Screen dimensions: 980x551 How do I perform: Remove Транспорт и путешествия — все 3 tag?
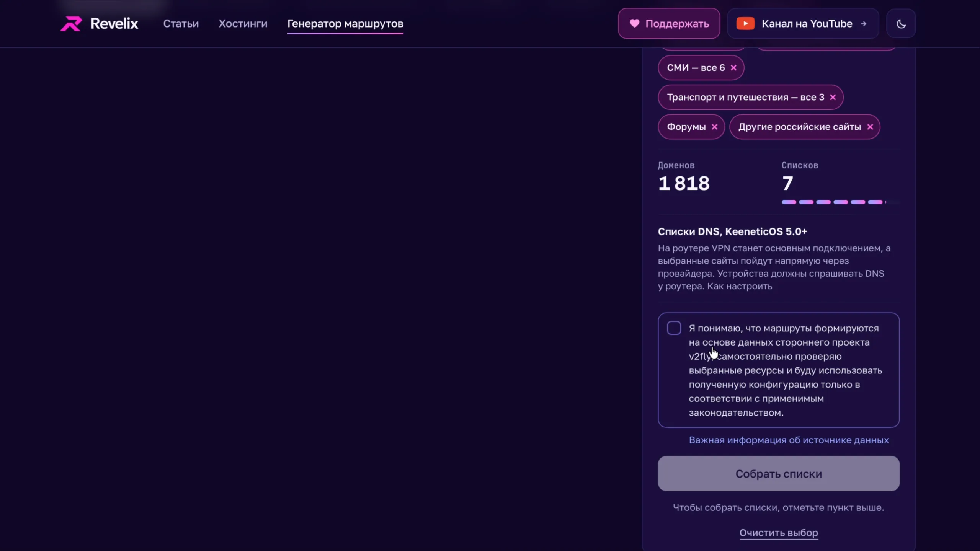tap(833, 97)
